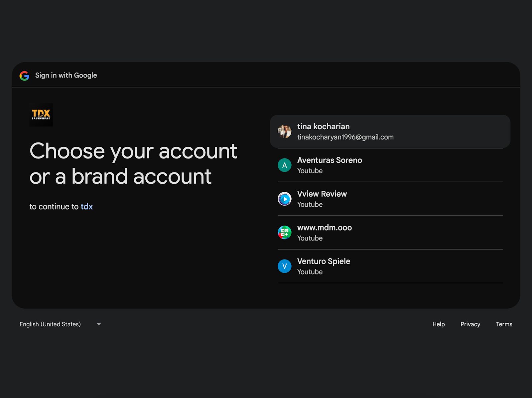Click the Google logo in the header
The image size is (532, 398).
click(x=24, y=76)
